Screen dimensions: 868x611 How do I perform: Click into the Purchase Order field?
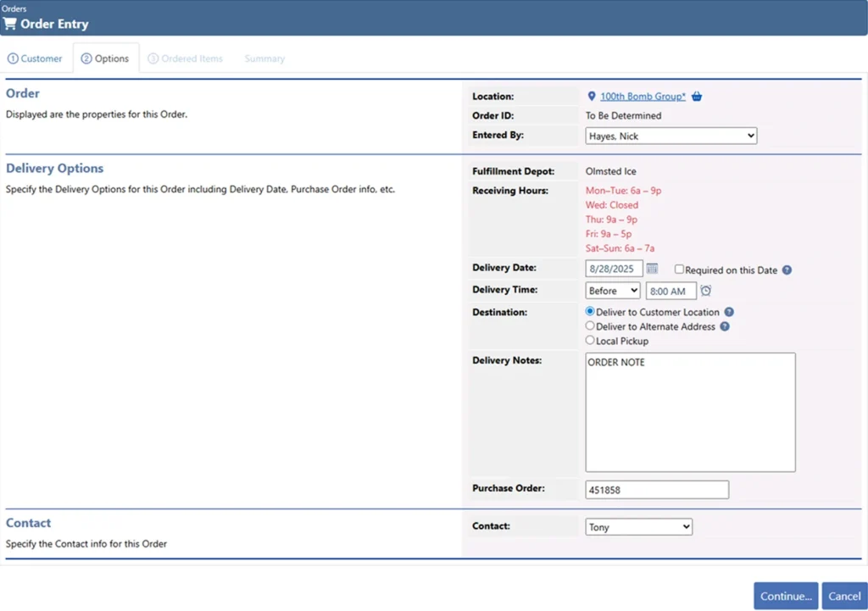[656, 490]
